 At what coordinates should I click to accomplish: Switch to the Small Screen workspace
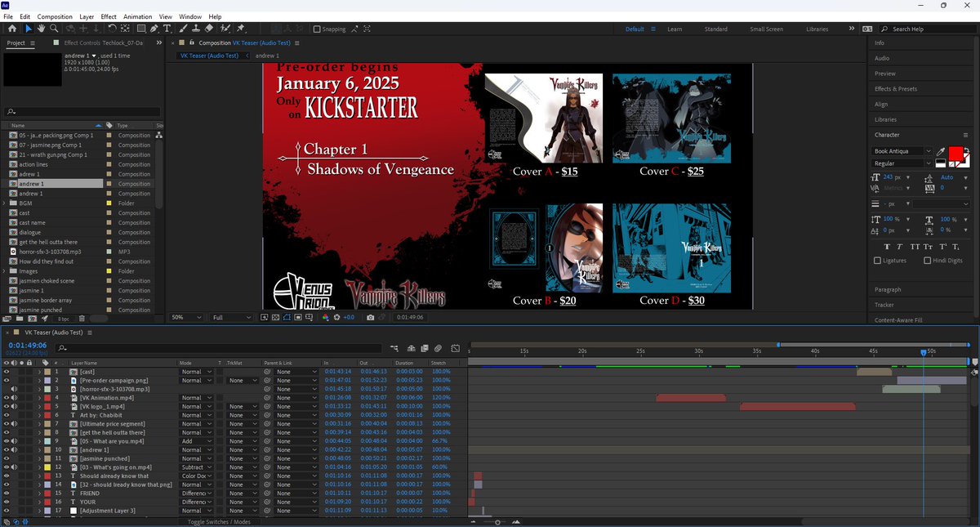tap(766, 29)
